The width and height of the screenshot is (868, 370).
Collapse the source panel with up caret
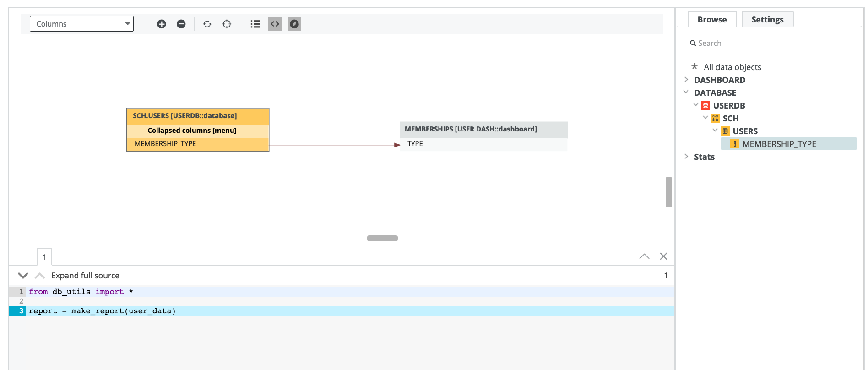click(644, 256)
